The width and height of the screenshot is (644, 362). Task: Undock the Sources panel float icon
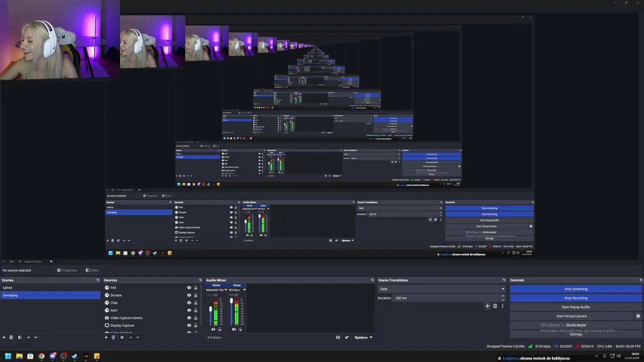click(x=200, y=280)
